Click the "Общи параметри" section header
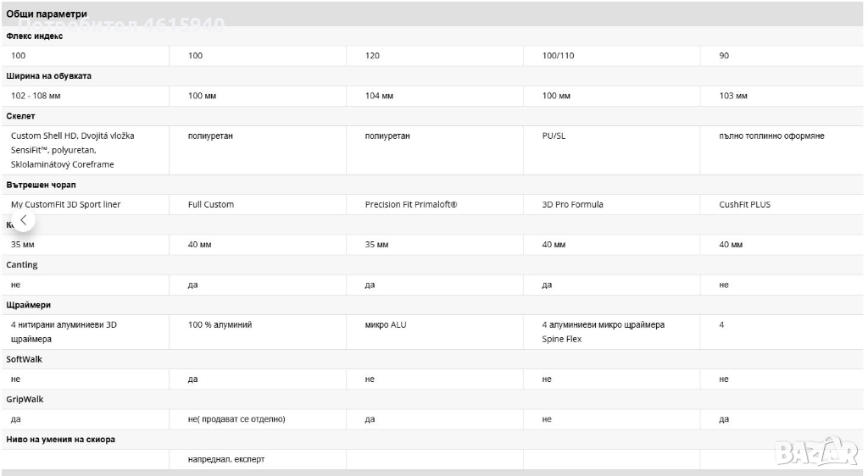Image resolution: width=868 pixels, height=476 pixels. point(47,14)
